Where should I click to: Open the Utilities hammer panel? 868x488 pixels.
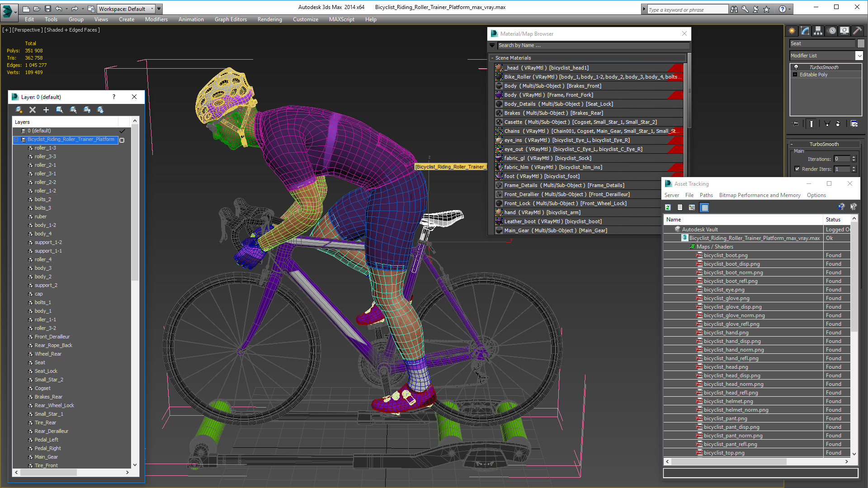click(857, 31)
